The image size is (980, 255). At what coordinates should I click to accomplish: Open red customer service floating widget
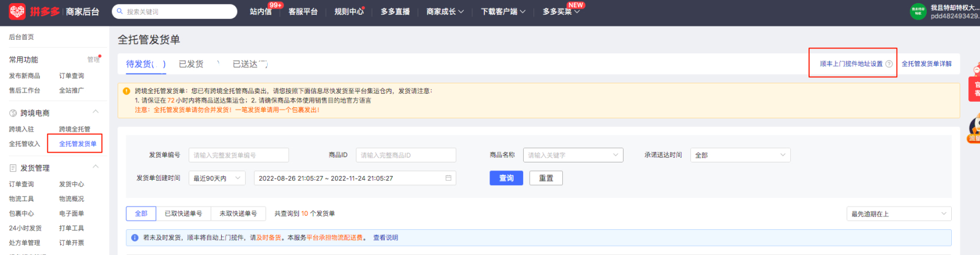[974, 89]
